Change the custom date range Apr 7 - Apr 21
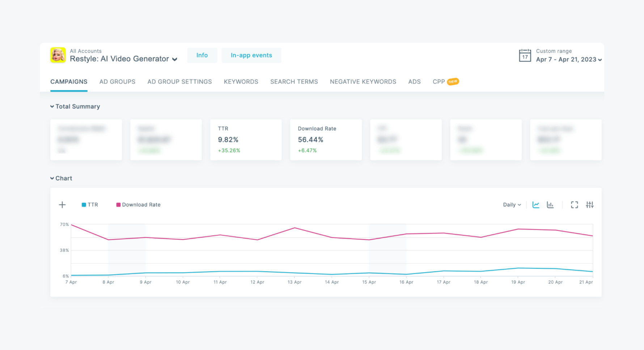 coord(568,60)
